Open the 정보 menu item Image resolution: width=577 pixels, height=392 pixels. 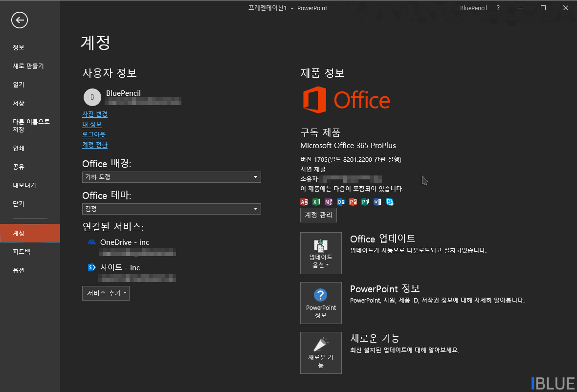[x=30, y=47]
